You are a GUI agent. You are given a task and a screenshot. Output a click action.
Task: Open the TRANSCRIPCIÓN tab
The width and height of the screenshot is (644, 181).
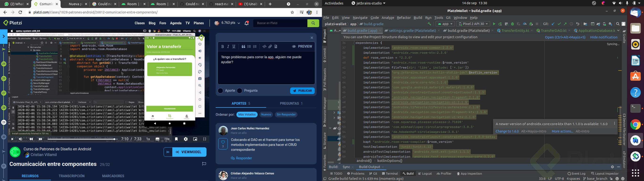(71, 176)
